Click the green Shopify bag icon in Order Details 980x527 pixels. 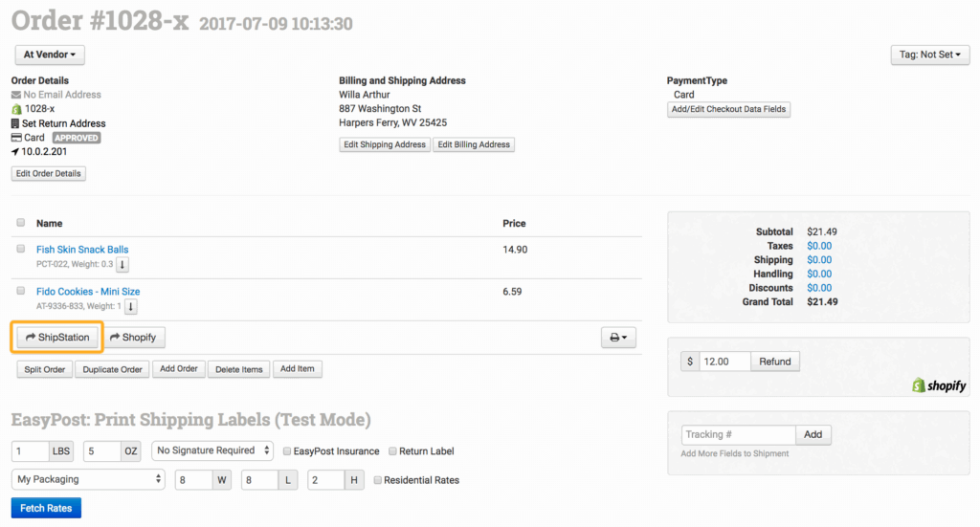[16, 109]
